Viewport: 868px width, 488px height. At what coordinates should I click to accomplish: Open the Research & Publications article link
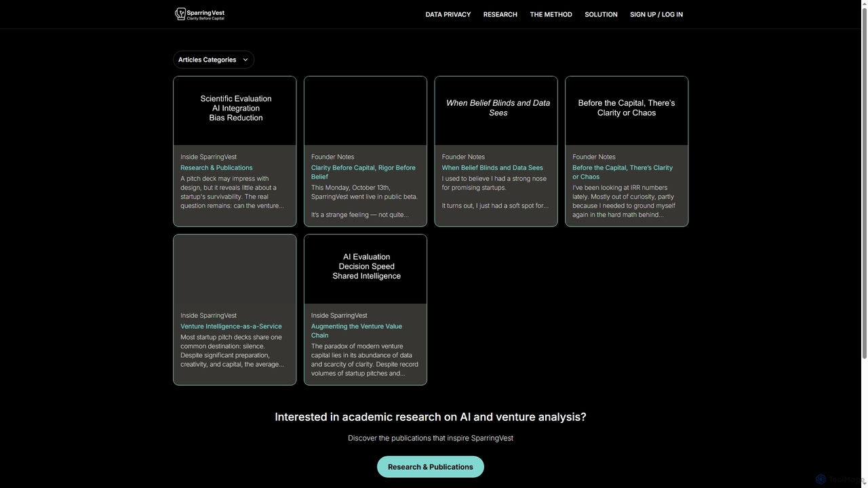click(216, 167)
